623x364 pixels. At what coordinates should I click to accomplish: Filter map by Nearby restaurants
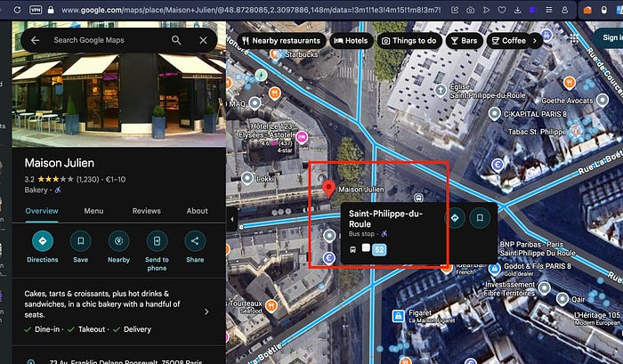pyautogui.click(x=282, y=41)
